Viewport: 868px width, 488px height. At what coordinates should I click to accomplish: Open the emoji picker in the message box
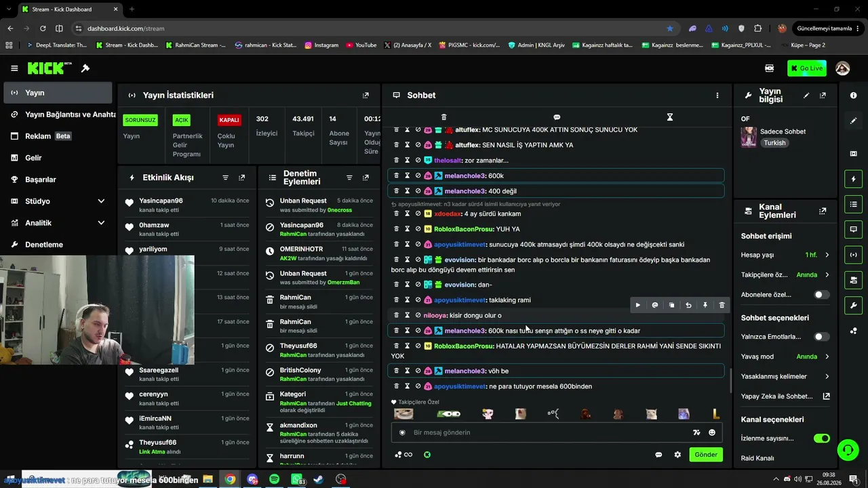pos(711,432)
